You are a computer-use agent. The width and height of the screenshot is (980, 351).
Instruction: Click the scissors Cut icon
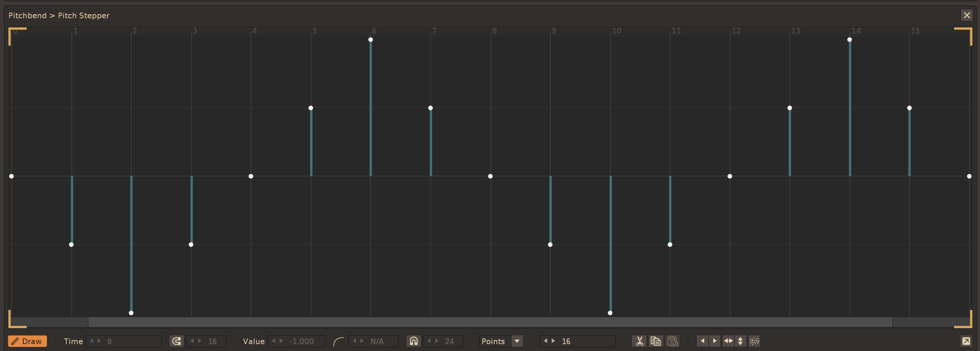(x=639, y=341)
